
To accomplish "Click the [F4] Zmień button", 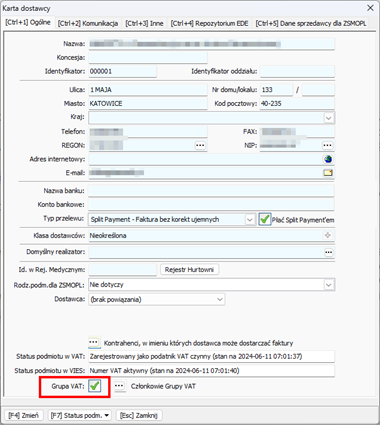I will pyautogui.click(x=23, y=415).
